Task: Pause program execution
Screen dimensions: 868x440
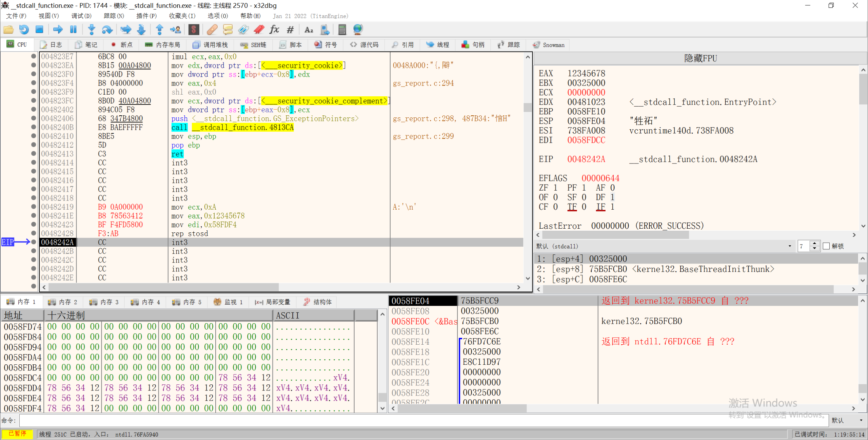Action: click(x=73, y=30)
